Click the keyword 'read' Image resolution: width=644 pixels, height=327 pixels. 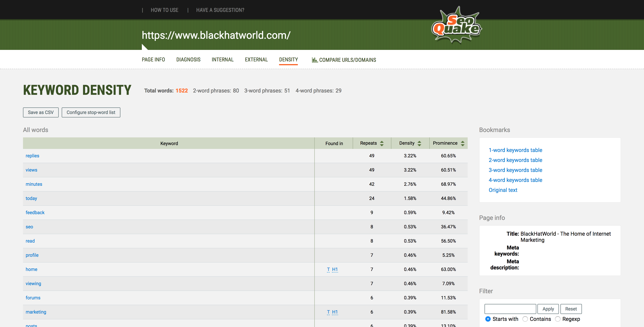(30, 241)
